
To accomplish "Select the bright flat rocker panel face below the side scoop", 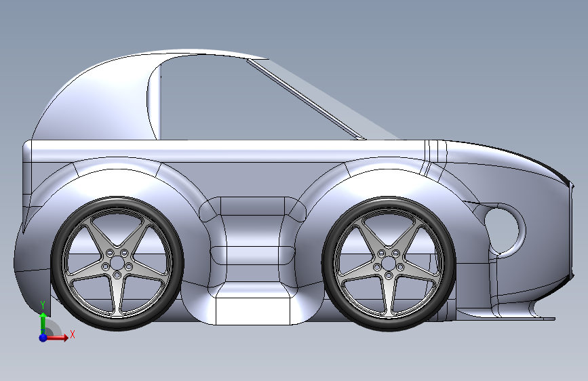I will tap(253, 311).
